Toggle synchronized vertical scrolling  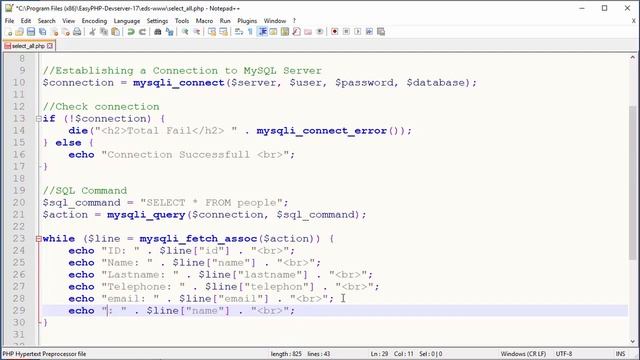click(x=212, y=32)
